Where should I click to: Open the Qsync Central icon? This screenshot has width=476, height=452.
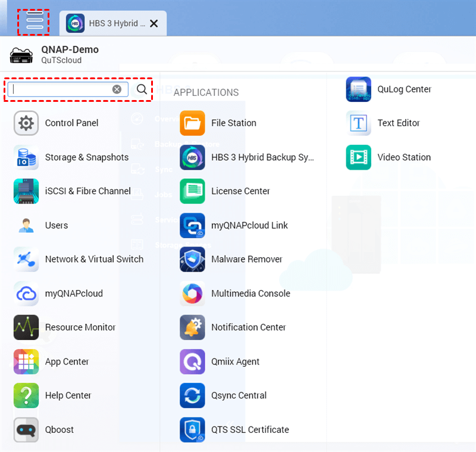[x=192, y=395]
